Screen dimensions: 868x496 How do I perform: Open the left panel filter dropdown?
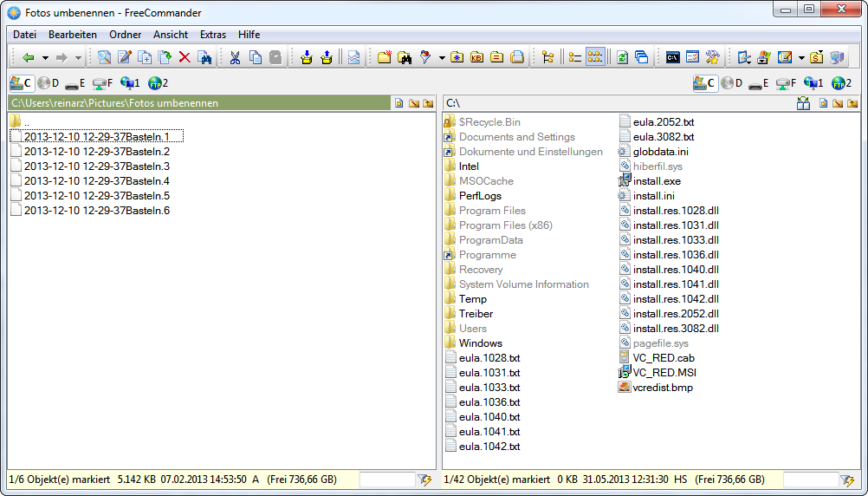point(424,480)
